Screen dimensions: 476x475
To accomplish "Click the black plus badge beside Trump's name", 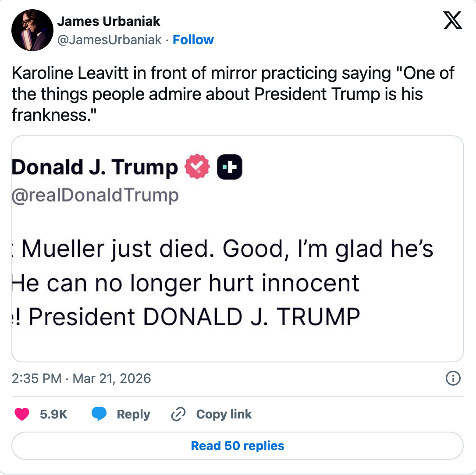I will click(230, 167).
